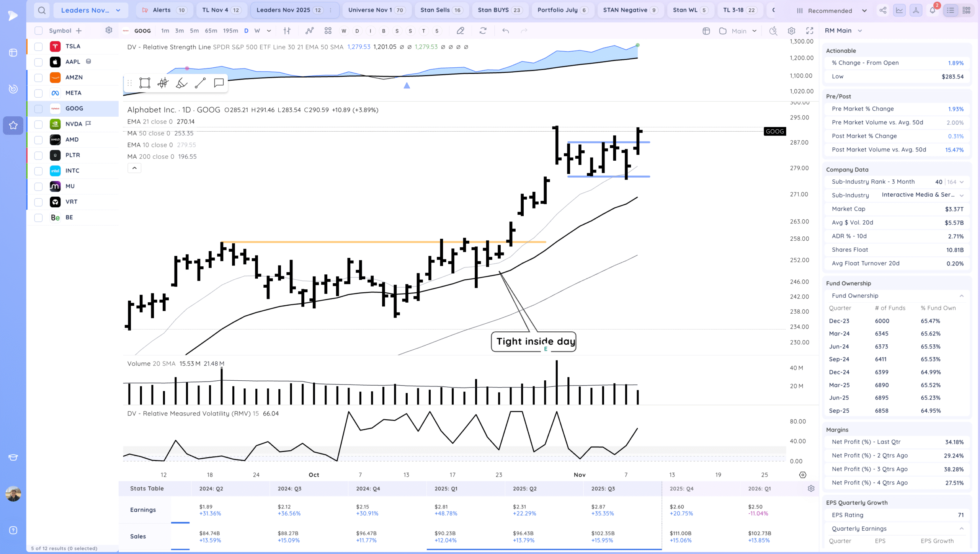Toggle the select-all Symbol checkbox
The image size is (980, 554).
pos(38,31)
